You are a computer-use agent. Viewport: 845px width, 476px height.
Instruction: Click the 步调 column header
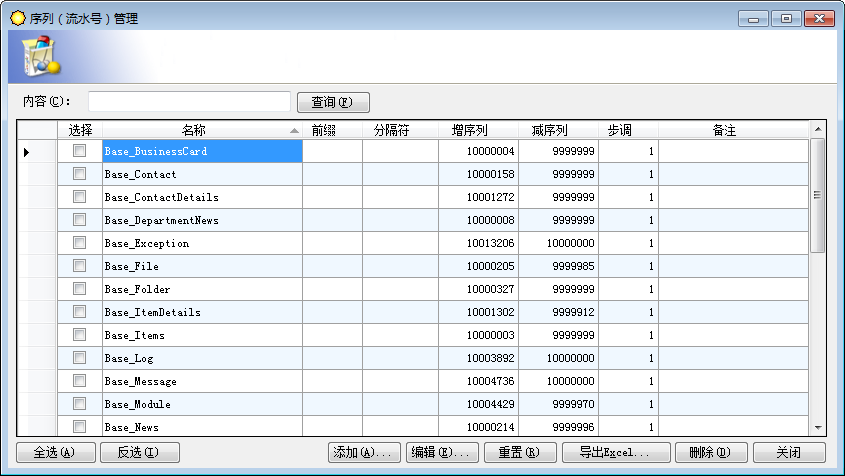pyautogui.click(x=628, y=130)
